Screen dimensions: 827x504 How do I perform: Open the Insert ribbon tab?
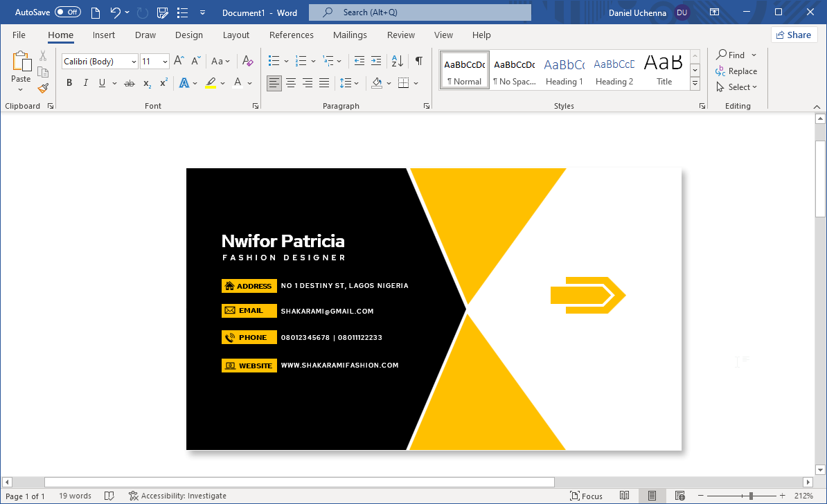(x=104, y=35)
